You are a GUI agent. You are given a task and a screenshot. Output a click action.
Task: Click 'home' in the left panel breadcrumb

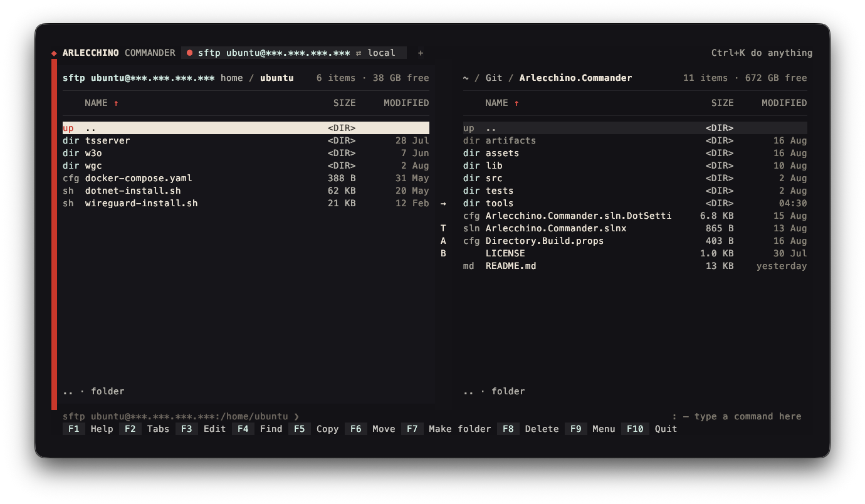click(232, 78)
